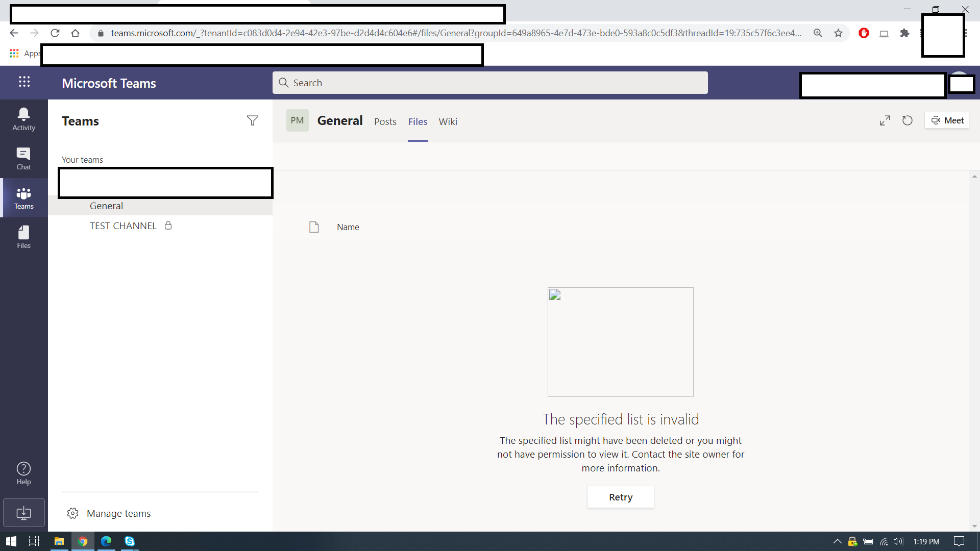This screenshot has height=551, width=980.
Task: Open the Activity feed bell icon
Action: tap(23, 119)
